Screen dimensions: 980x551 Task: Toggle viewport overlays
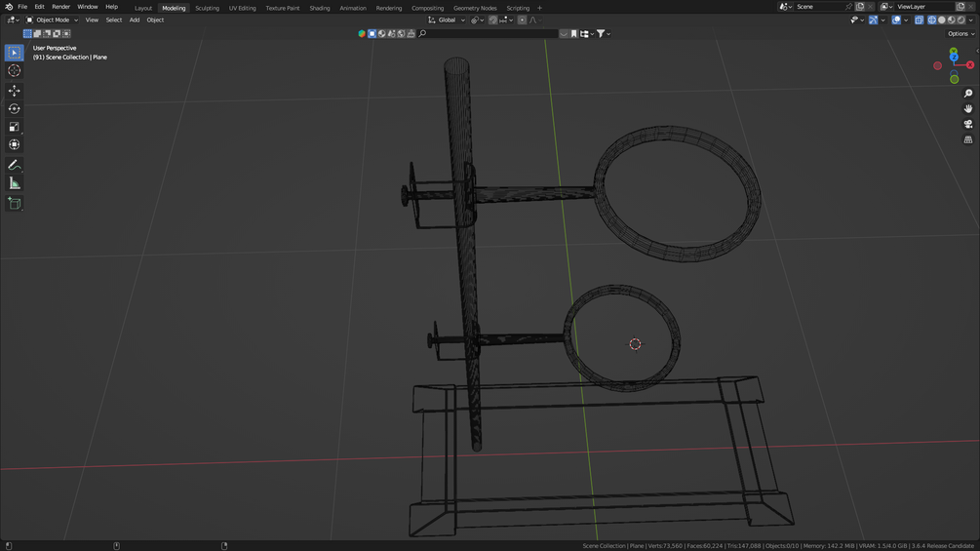pos(896,20)
